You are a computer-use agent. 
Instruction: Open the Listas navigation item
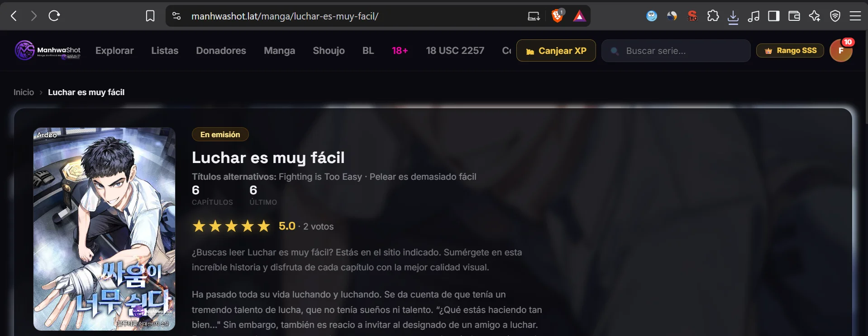[165, 51]
